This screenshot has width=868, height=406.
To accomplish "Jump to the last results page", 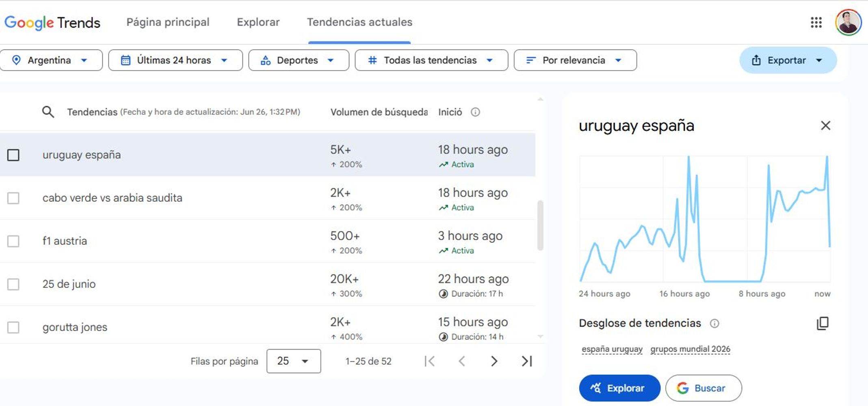I will point(526,361).
